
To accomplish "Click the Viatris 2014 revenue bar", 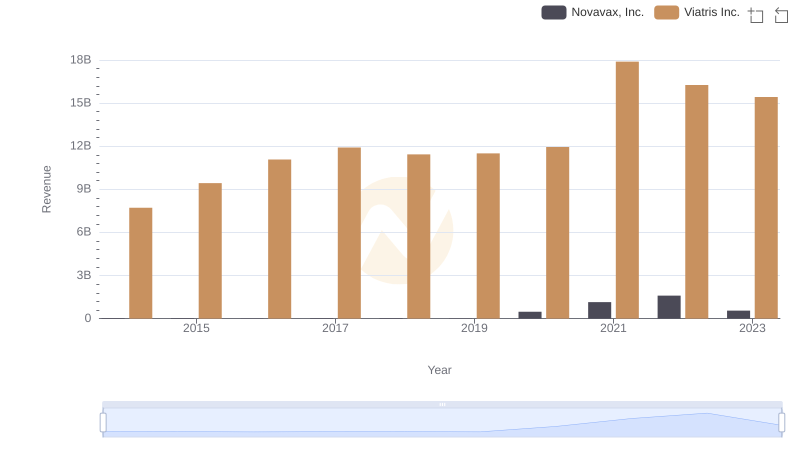I will tap(141, 263).
